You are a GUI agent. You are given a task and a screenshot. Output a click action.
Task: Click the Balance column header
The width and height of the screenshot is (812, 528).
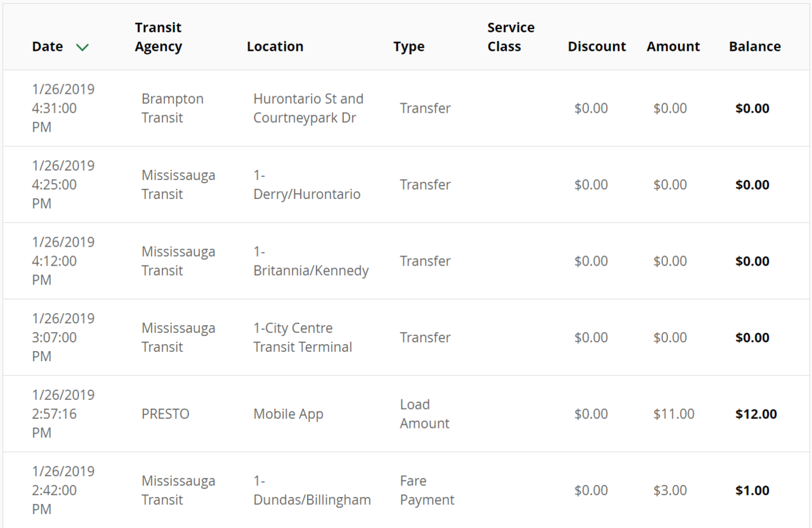[x=754, y=47]
